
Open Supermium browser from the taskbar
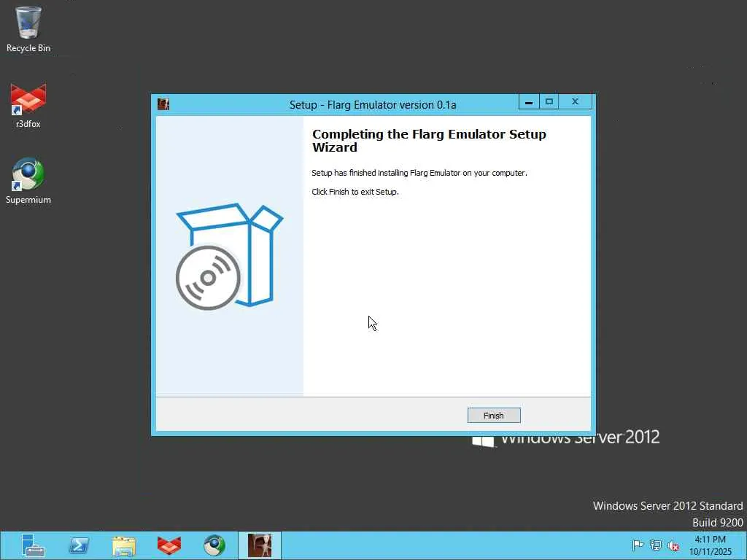(x=214, y=545)
